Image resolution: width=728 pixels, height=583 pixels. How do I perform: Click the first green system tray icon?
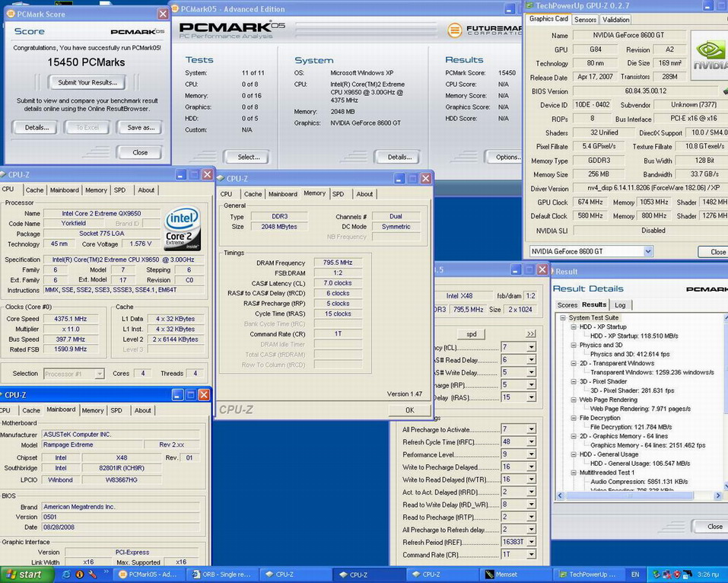click(x=656, y=575)
